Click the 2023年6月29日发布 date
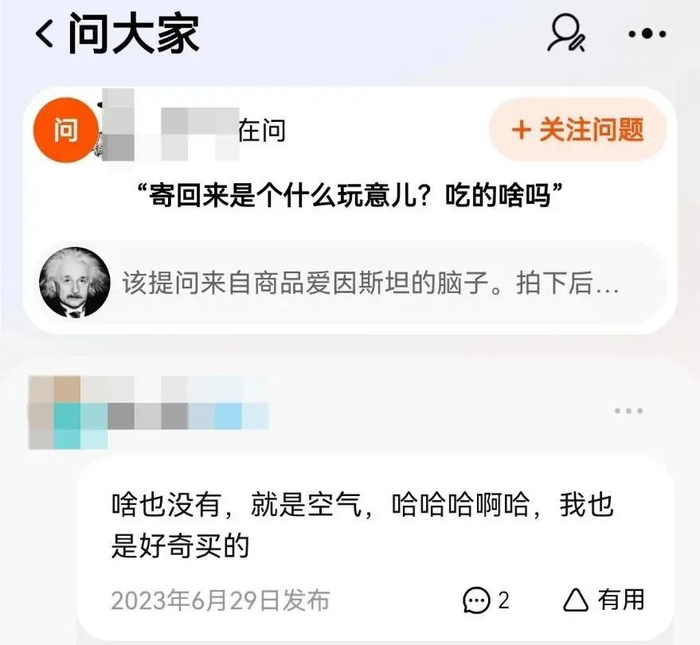This screenshot has width=700, height=645. [221, 600]
